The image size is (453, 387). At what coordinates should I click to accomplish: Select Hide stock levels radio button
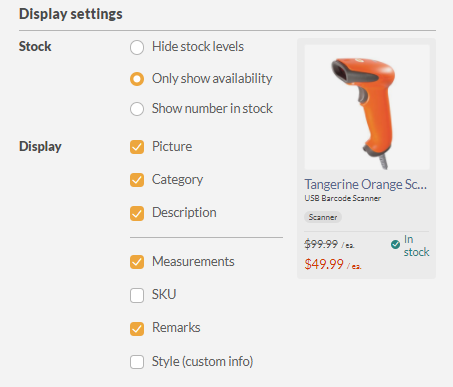point(137,47)
